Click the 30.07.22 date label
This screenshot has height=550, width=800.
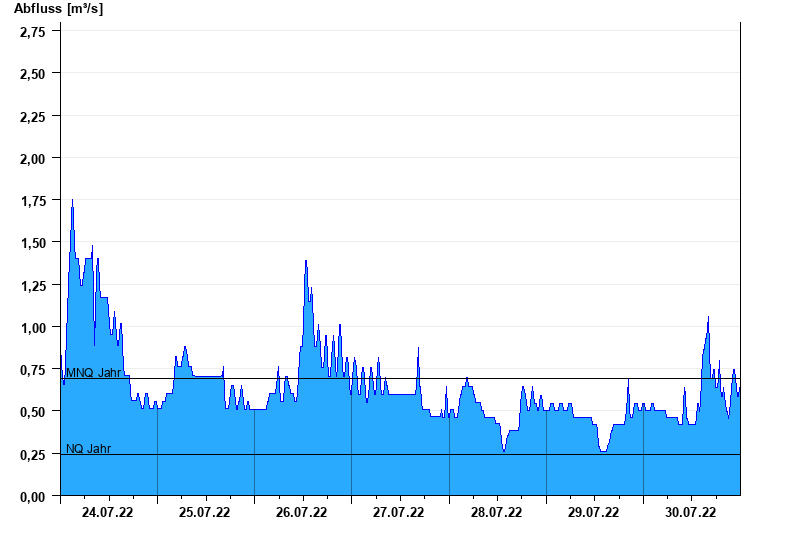point(690,512)
